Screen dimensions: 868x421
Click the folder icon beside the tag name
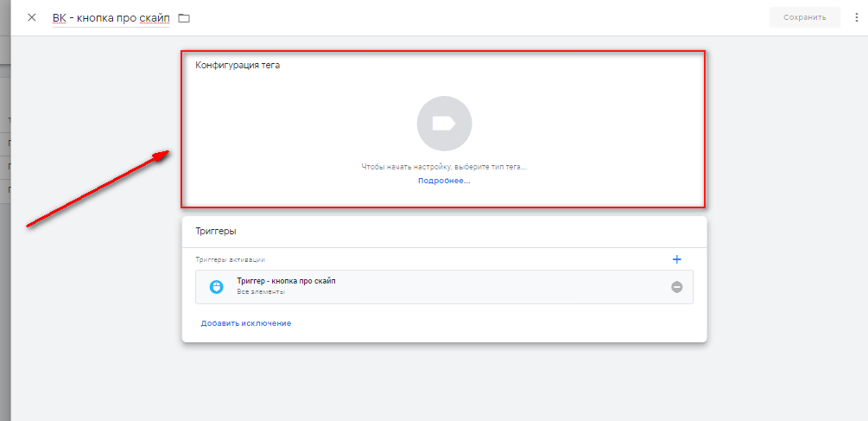pyautogui.click(x=184, y=18)
